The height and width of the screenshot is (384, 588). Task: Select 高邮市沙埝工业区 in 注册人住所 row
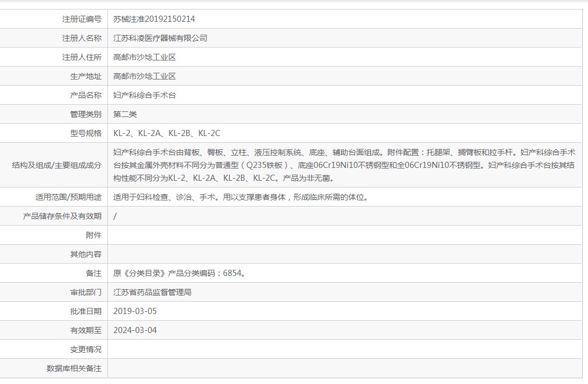(144, 58)
